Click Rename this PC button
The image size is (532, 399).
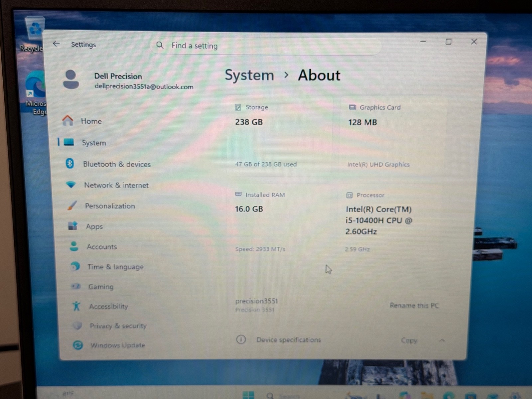click(x=414, y=305)
